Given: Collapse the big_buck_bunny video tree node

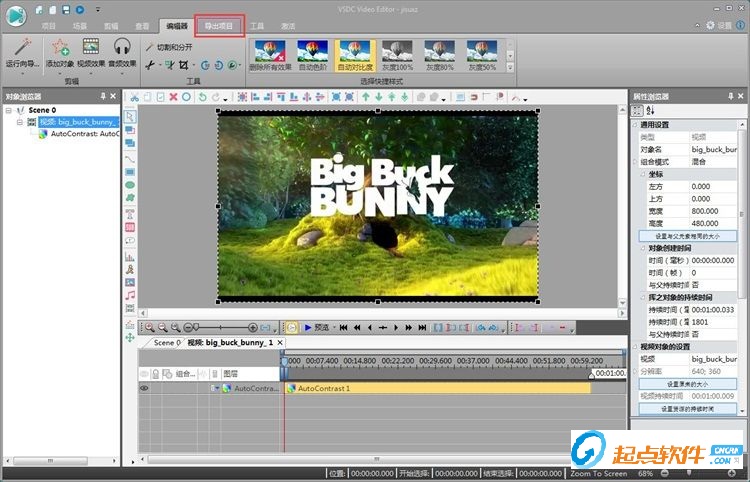Looking at the screenshot, I should (x=20, y=122).
